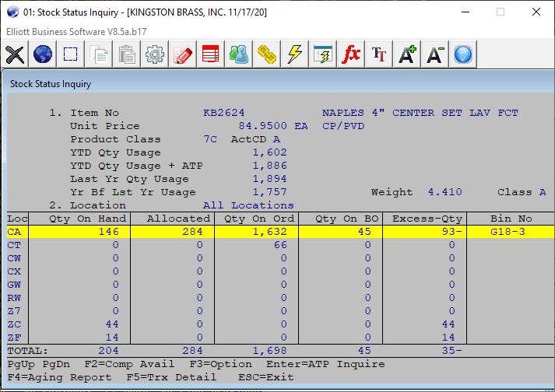Click F5=Trx Detail function hint

(171, 377)
